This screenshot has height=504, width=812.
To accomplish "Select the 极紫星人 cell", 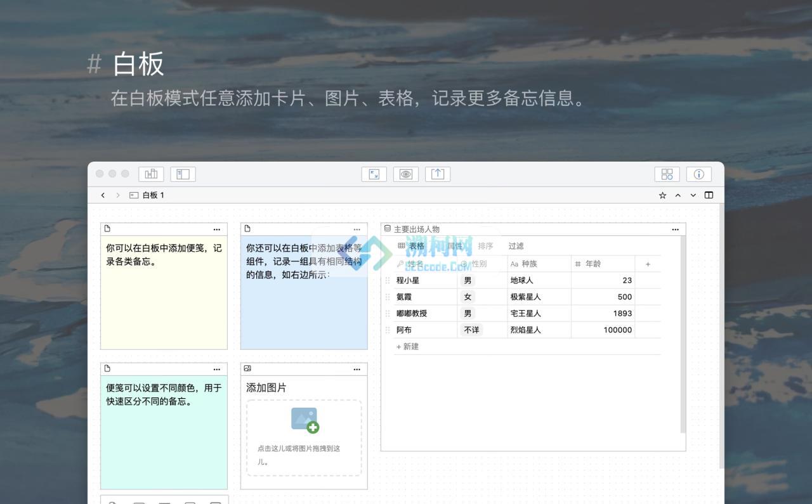I will pos(540,297).
